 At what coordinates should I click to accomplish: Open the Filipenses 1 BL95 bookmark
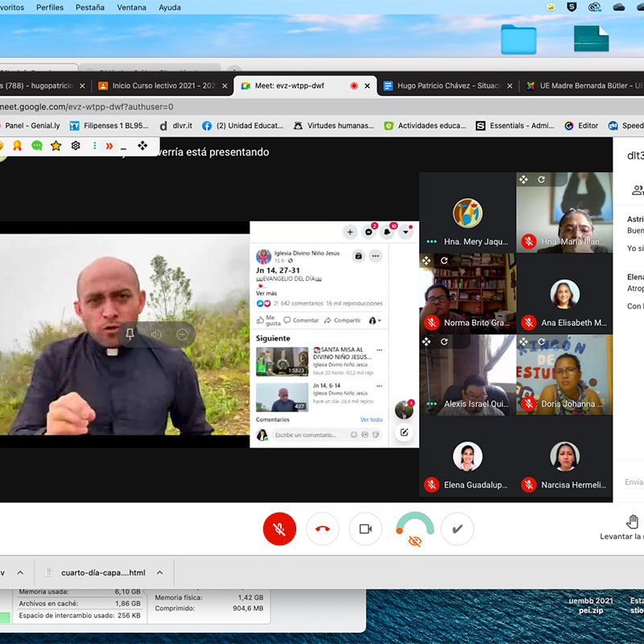coord(109,126)
